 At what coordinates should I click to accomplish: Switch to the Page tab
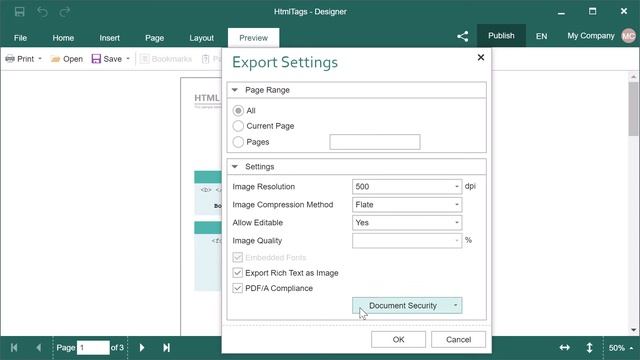pos(154,38)
